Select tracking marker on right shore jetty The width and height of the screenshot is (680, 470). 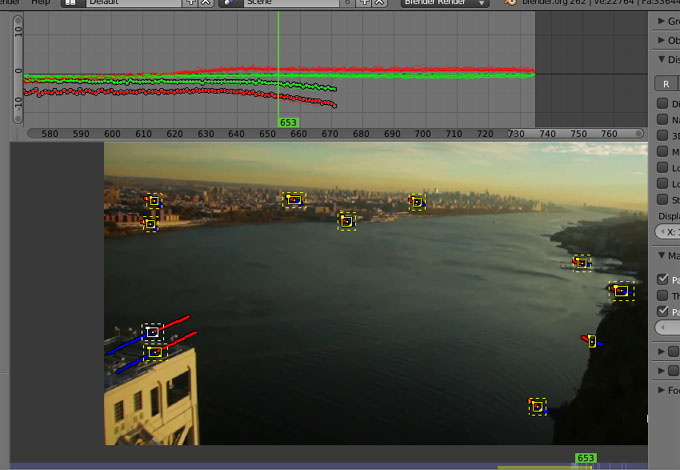[582, 263]
